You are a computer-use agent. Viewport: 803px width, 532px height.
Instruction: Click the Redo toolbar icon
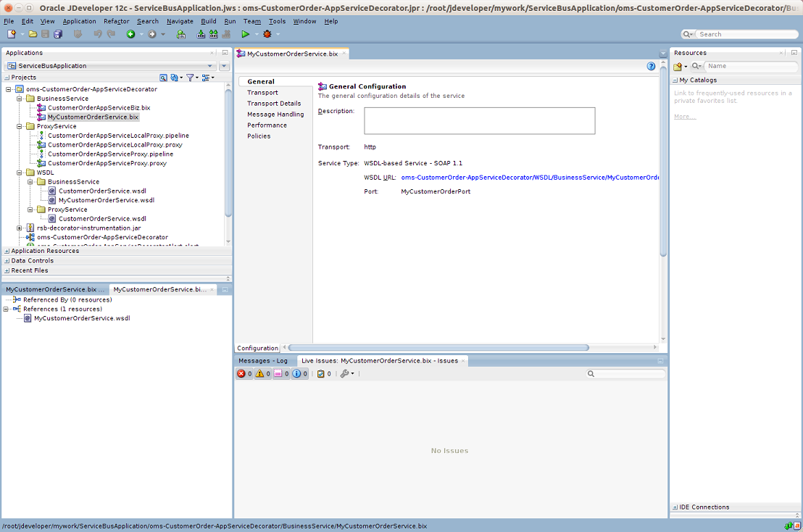(111, 34)
